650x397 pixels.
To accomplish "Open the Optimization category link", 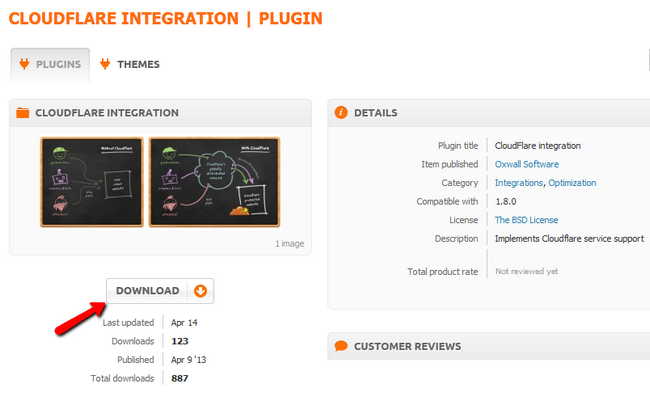I will coord(572,183).
